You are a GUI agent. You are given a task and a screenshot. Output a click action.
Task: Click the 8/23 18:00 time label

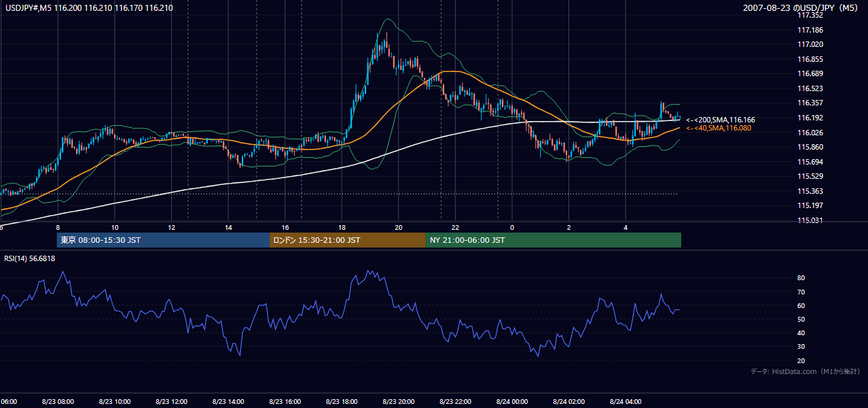341,402
